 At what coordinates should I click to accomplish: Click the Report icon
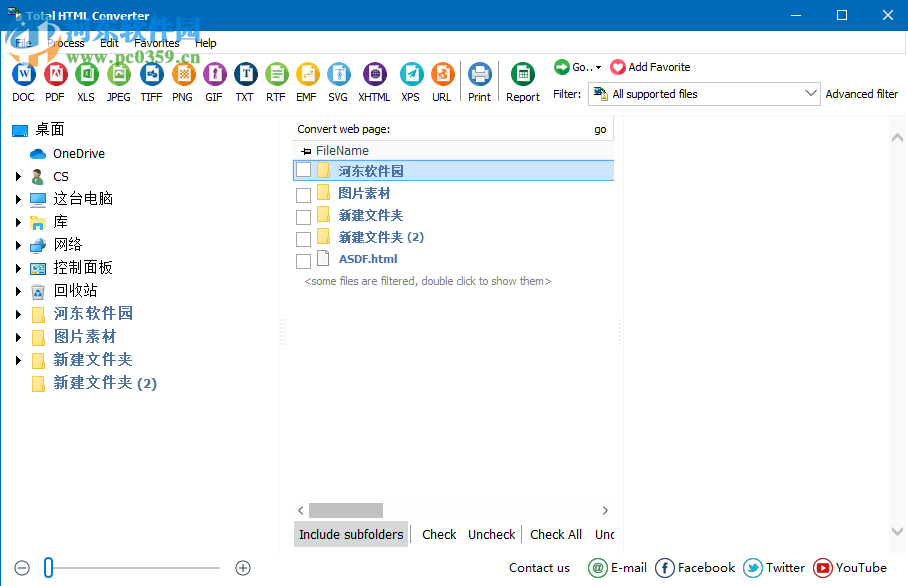[522, 74]
